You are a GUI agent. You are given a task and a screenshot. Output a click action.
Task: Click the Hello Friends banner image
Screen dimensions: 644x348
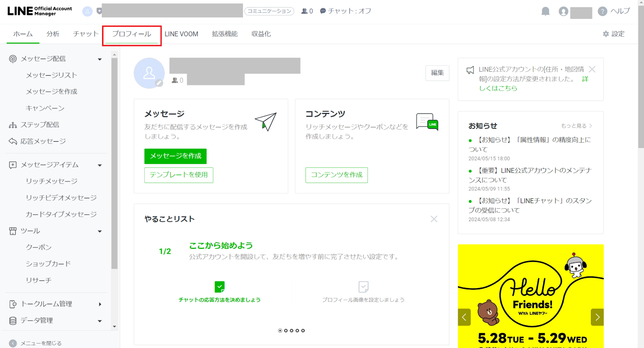(x=530, y=296)
